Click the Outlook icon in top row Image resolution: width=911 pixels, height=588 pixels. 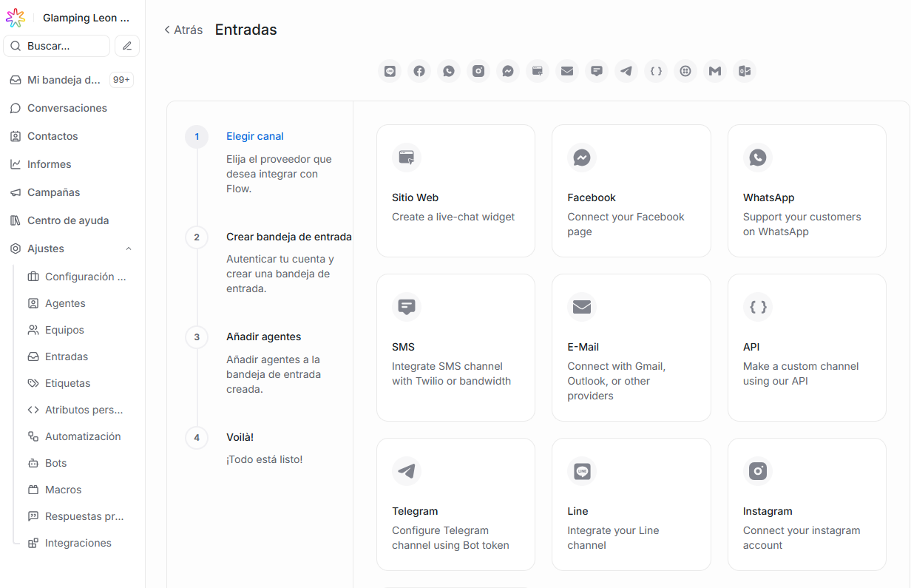(x=744, y=71)
